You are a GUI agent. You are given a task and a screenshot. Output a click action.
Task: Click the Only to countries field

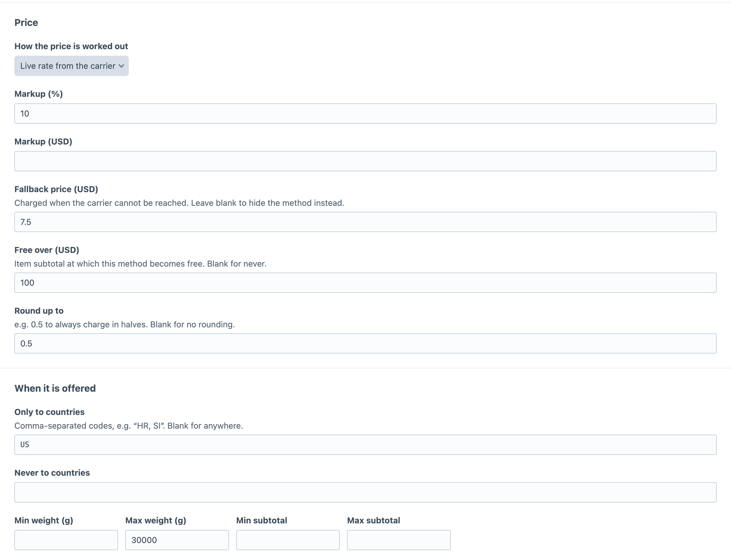click(365, 445)
